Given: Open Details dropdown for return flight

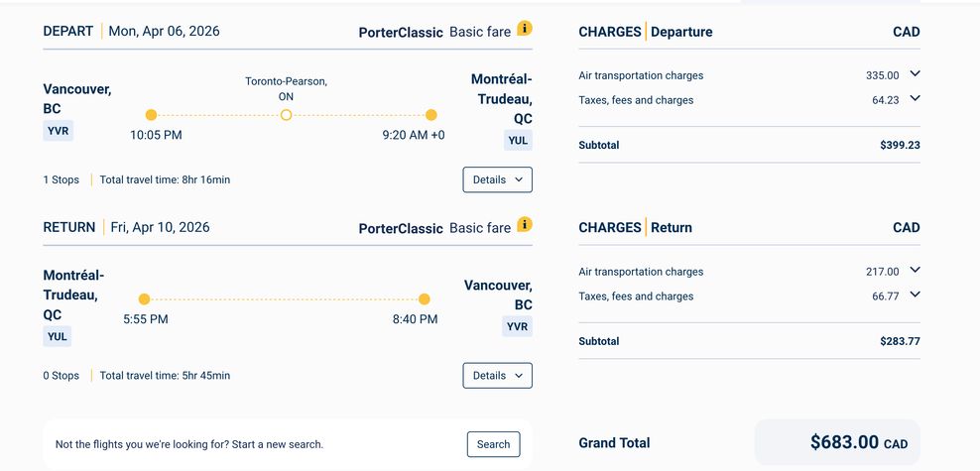Looking at the screenshot, I should (x=497, y=376).
